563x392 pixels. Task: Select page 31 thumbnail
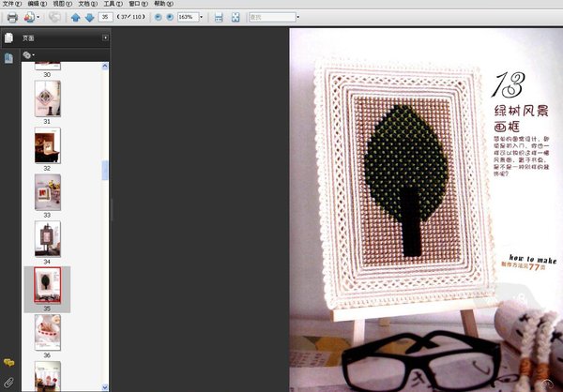point(48,98)
